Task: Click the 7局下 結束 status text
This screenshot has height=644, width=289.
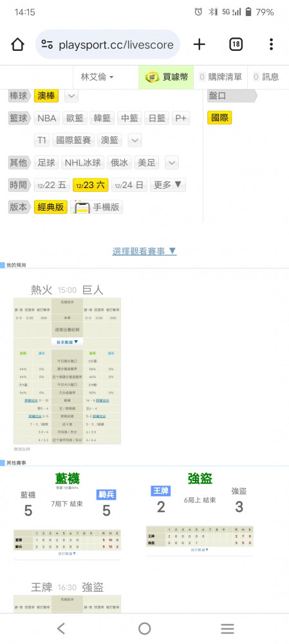Action: pos(67,504)
